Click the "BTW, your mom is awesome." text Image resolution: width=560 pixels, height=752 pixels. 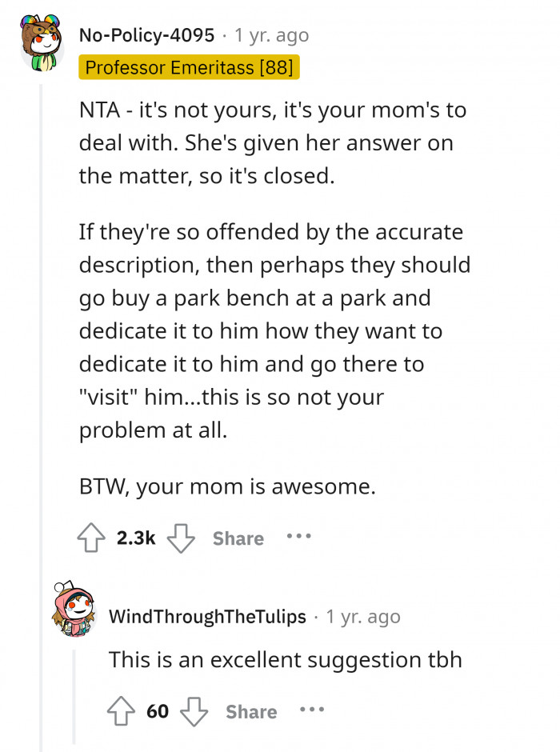(226, 486)
